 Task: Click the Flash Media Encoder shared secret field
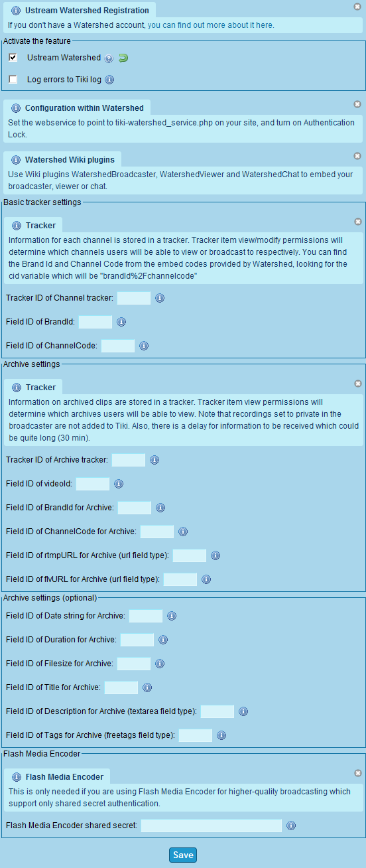click(x=212, y=826)
